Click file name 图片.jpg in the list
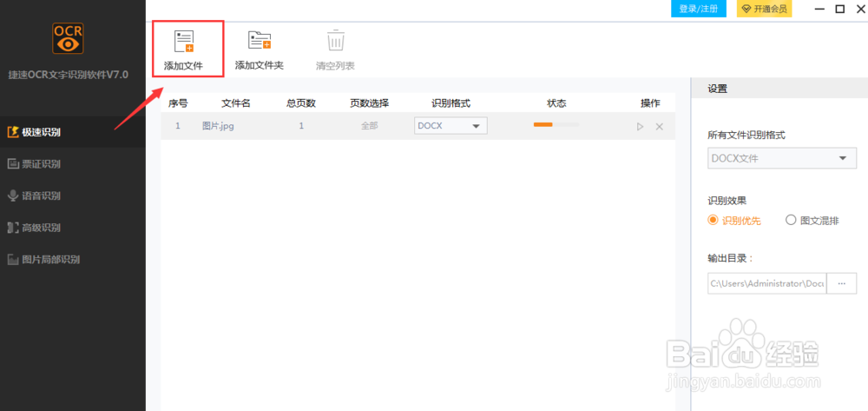The height and width of the screenshot is (411, 868). [x=218, y=126]
